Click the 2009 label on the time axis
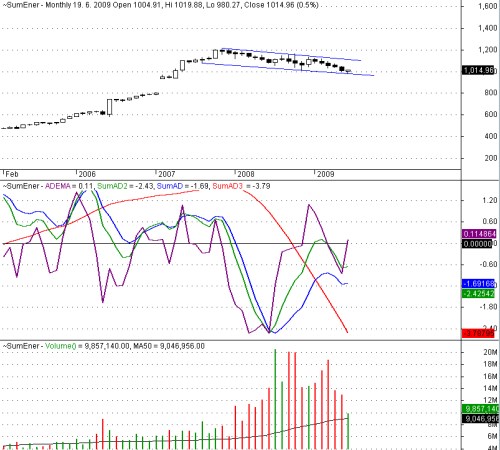500x450 pixels. [x=326, y=174]
